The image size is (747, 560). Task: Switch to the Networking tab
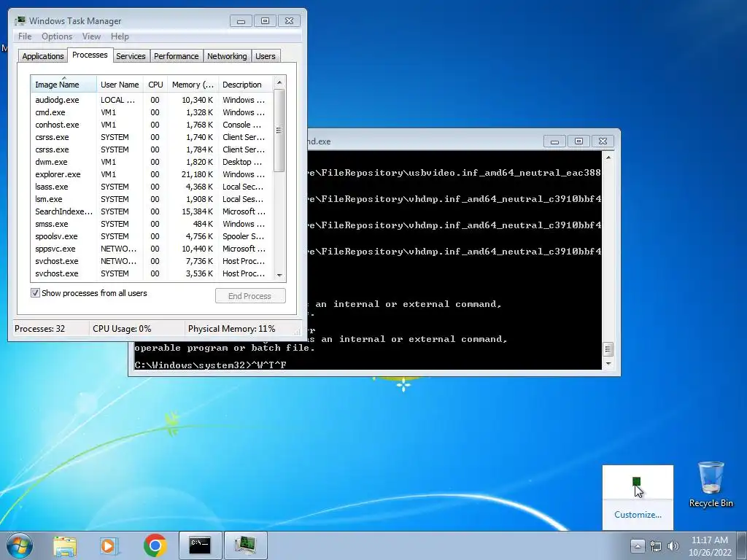[227, 56]
